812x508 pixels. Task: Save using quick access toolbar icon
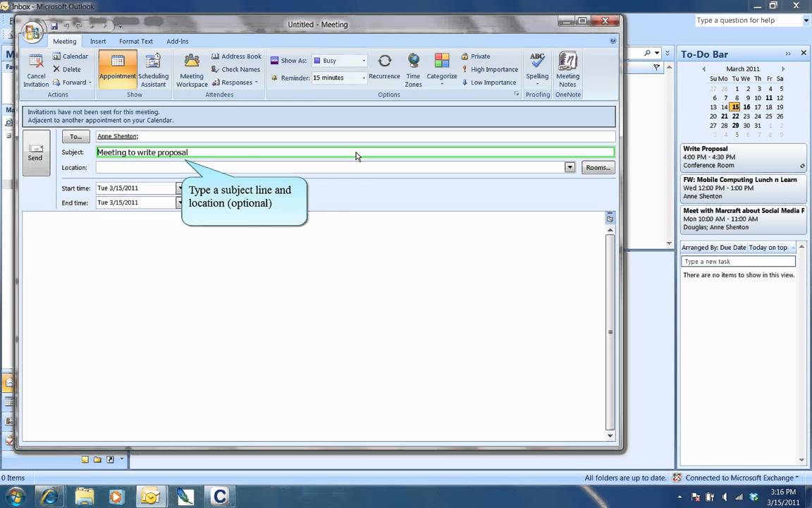[54, 25]
